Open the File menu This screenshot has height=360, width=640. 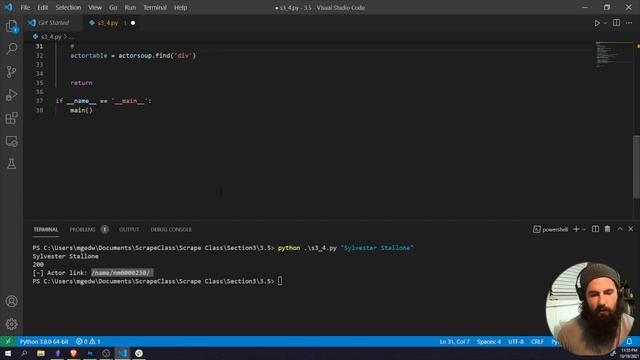[x=25, y=7]
